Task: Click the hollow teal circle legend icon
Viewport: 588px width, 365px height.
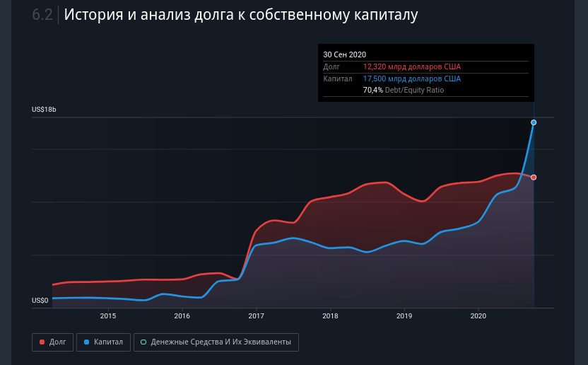Action: point(143,342)
